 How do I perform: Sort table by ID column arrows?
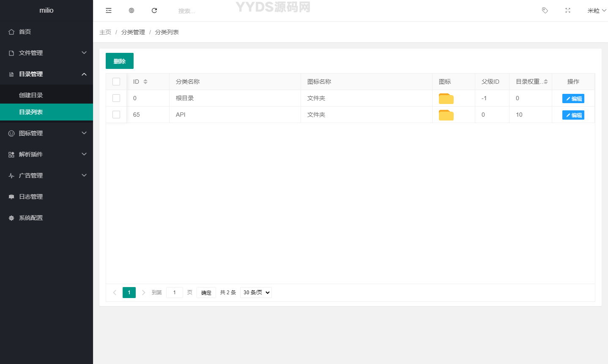145,82
